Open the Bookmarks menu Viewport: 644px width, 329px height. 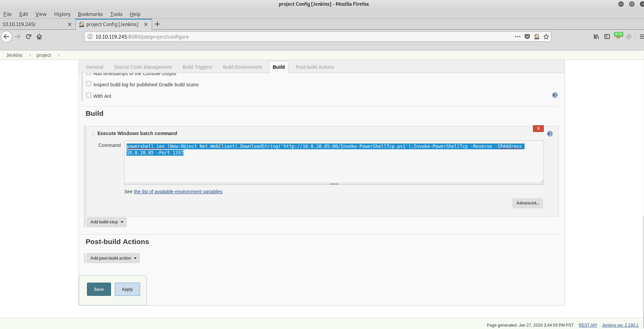[x=90, y=14]
